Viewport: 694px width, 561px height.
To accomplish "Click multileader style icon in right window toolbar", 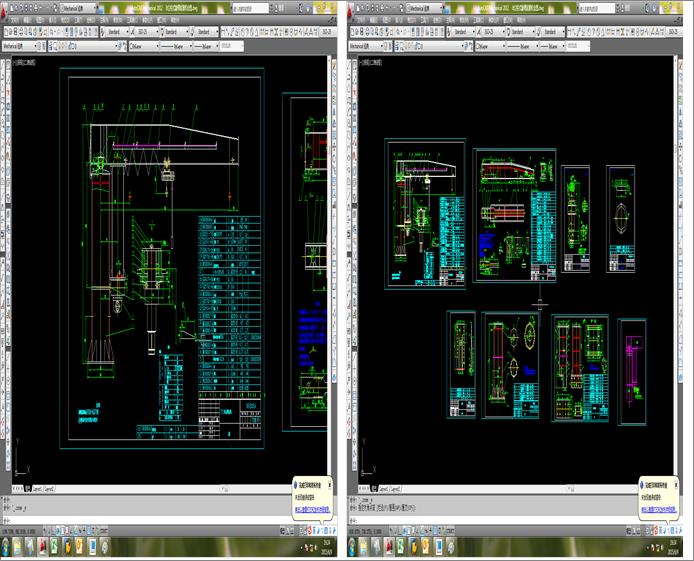I will pos(539,32).
